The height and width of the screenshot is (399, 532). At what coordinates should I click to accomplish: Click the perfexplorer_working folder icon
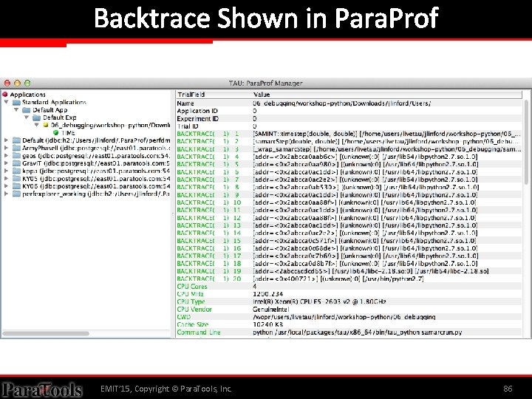coord(16,194)
